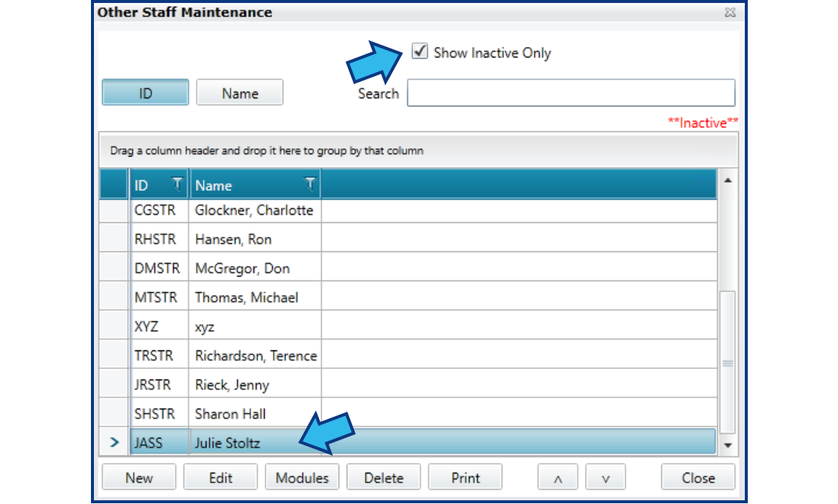Select row Julie Stoltz

[x=409, y=443]
